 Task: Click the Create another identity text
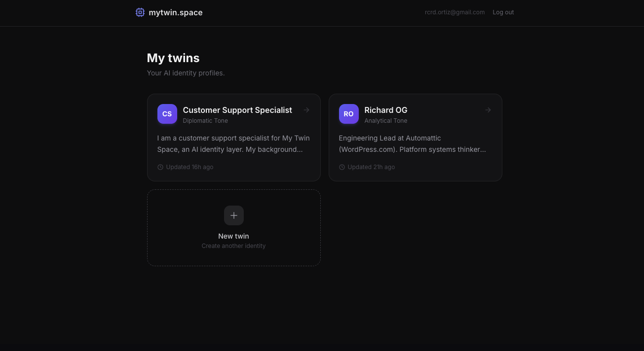[233, 246]
